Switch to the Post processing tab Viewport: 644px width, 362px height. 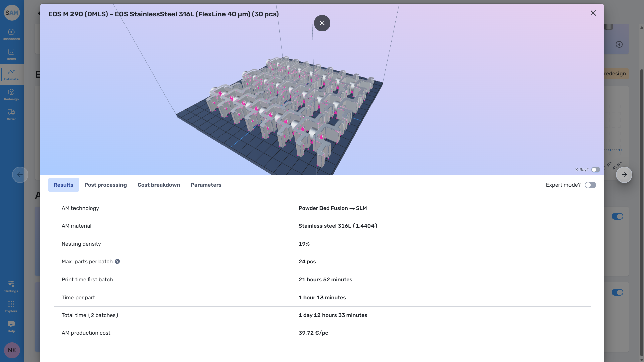[105, 185]
